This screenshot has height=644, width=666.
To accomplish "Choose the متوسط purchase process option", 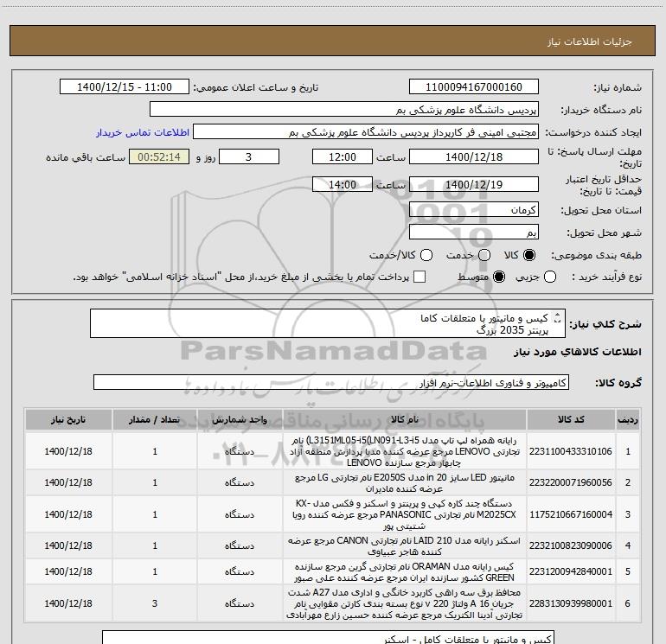I will pyautogui.click(x=499, y=277).
